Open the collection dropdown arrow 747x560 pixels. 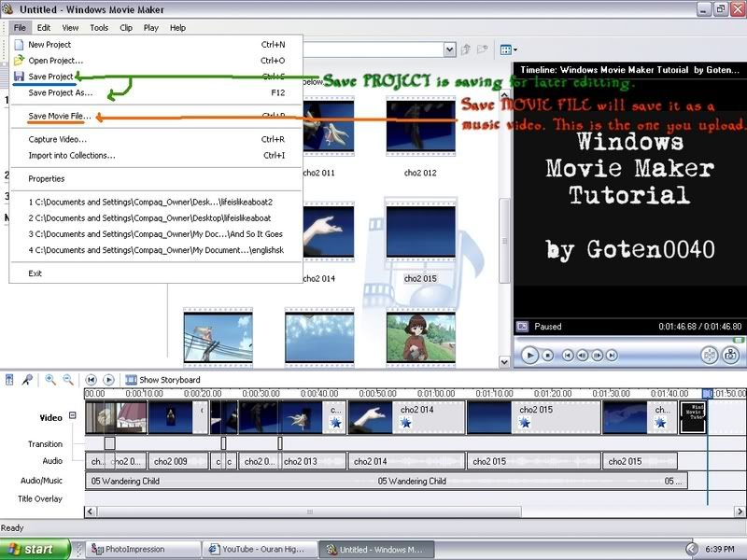pos(449,49)
